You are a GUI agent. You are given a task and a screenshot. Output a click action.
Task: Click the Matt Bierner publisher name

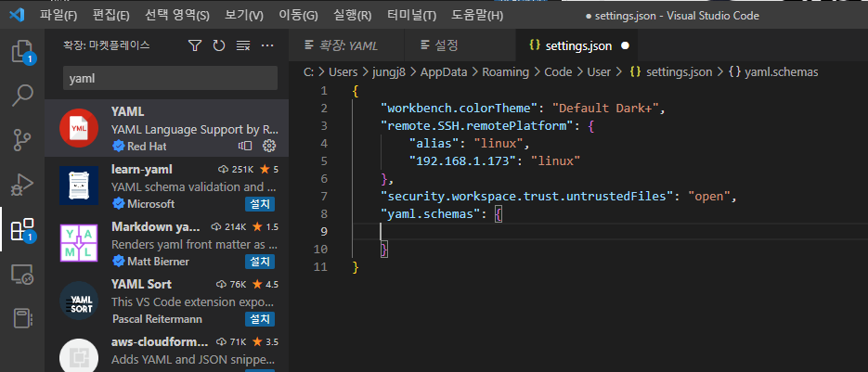coord(158,262)
